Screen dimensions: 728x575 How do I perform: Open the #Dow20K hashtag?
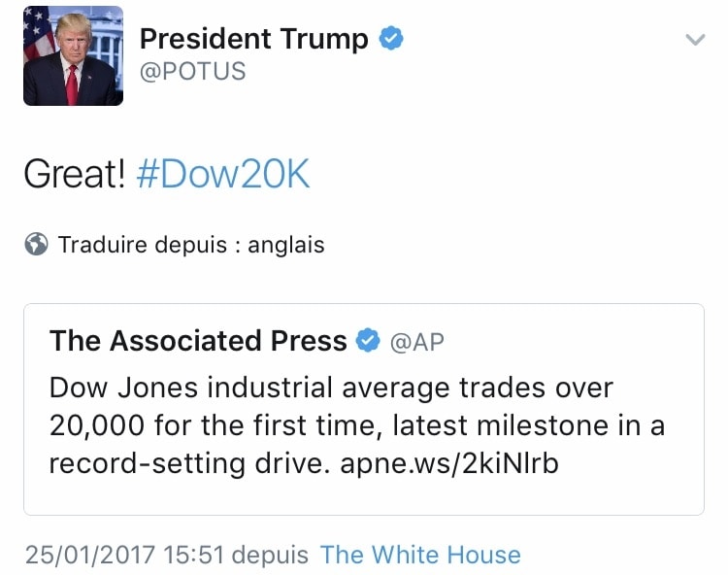[x=222, y=175]
